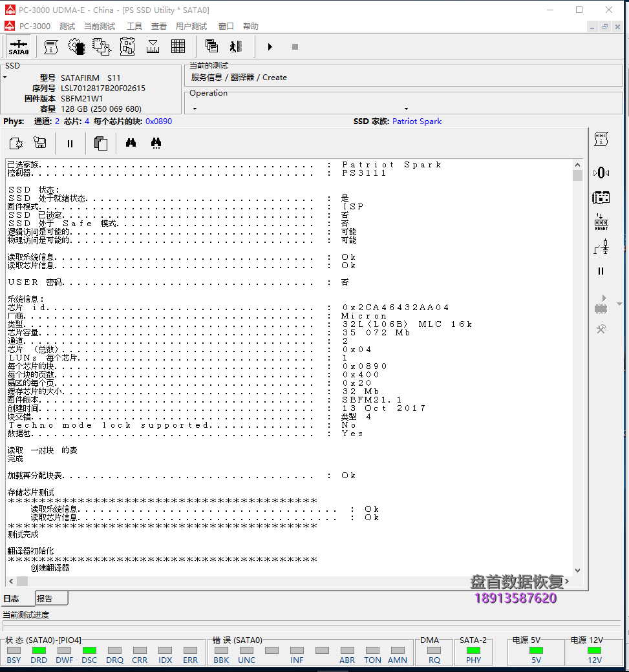Screen dimensions: 629x672
Task: Switch to the 报告 tab
Action: tap(51, 598)
